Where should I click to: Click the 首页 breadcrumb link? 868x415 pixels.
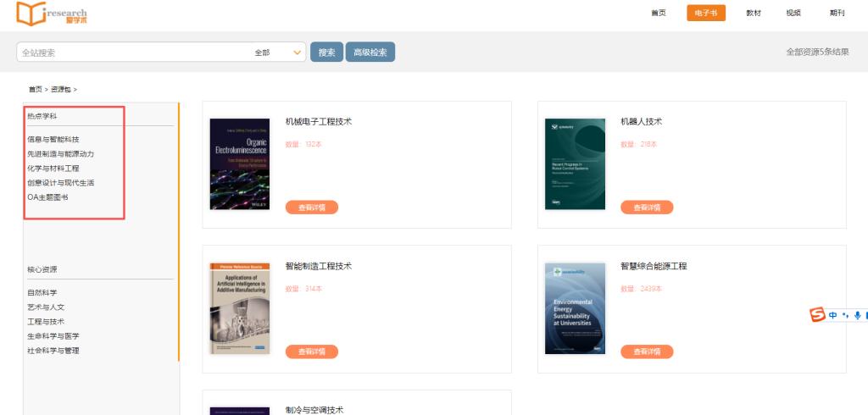(x=35, y=89)
